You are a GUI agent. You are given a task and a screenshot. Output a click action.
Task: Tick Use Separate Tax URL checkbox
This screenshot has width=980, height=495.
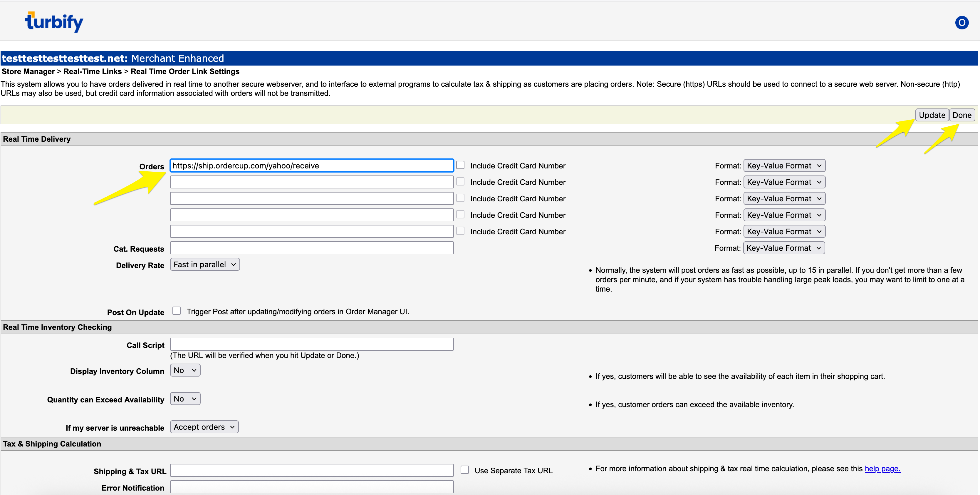(464, 469)
